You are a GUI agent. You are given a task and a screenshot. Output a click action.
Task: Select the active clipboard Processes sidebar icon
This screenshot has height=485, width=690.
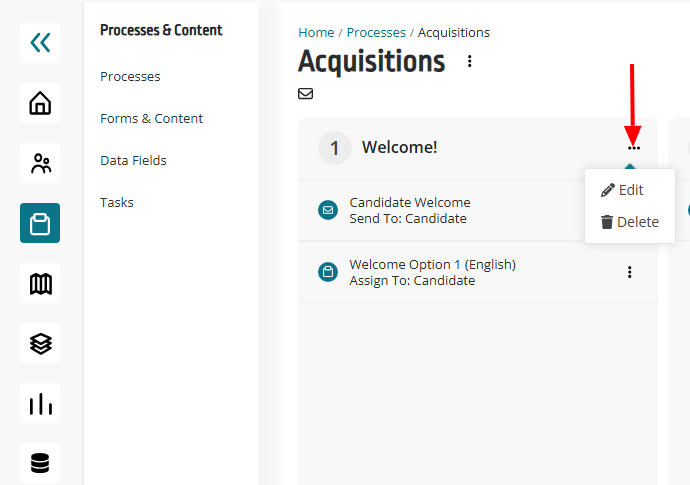40,223
